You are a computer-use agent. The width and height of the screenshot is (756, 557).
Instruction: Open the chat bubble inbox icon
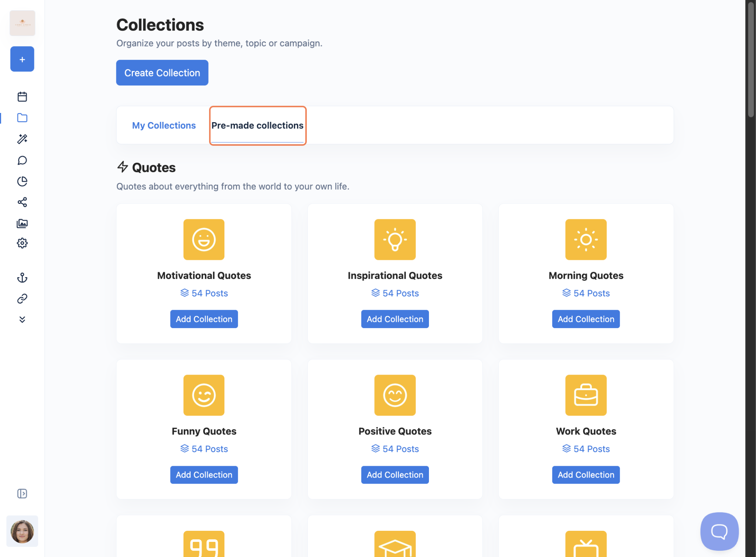coord(22,160)
